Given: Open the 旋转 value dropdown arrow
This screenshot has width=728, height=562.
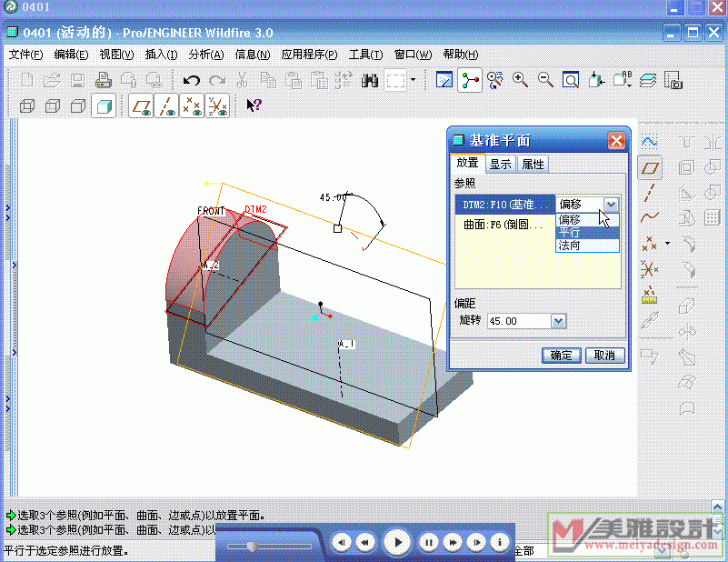Looking at the screenshot, I should pos(559,321).
